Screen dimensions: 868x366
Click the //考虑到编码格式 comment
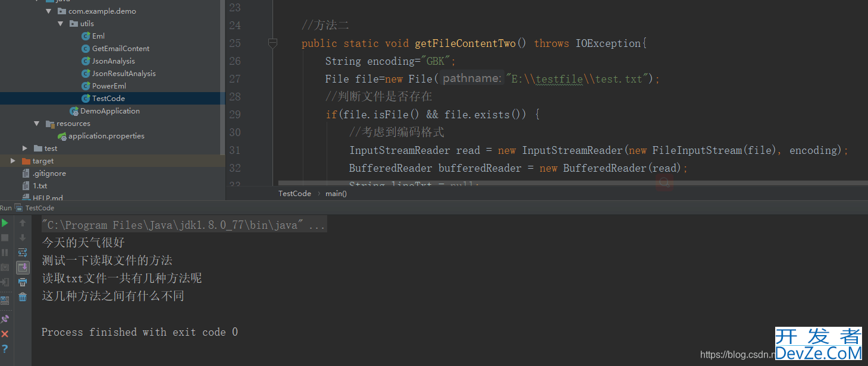[x=397, y=132]
